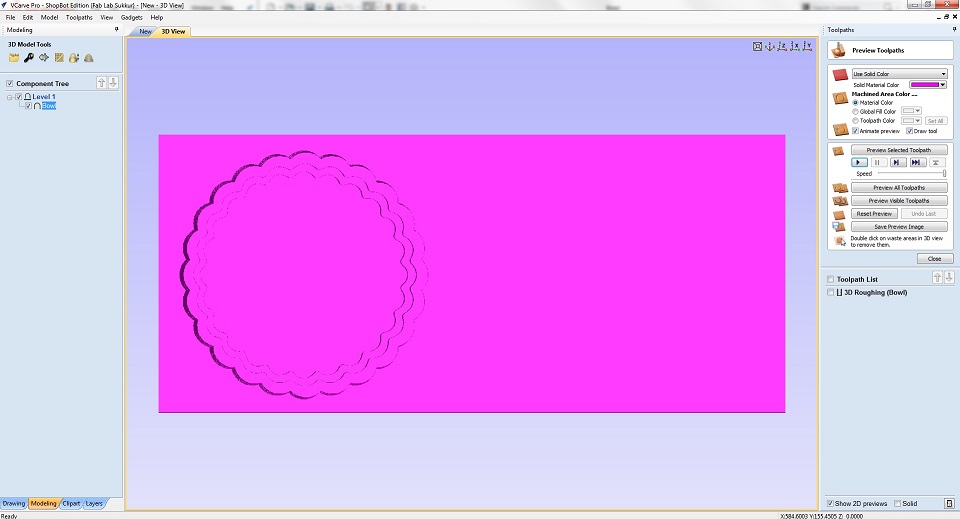View along the Y axis
The width and height of the screenshot is (960, 519).
point(808,47)
